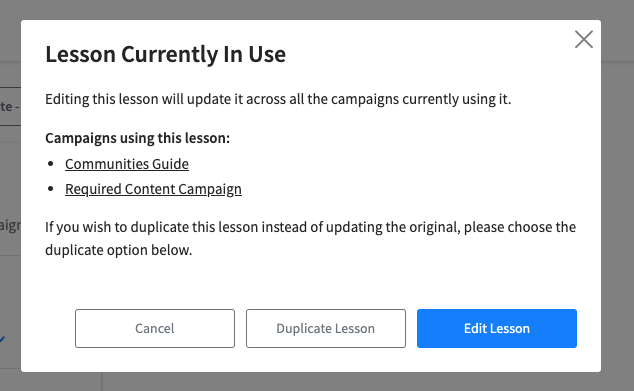Click the If you wish to duplicate paragraph
Image resolution: width=634 pixels, height=391 pixels.
[311, 239]
